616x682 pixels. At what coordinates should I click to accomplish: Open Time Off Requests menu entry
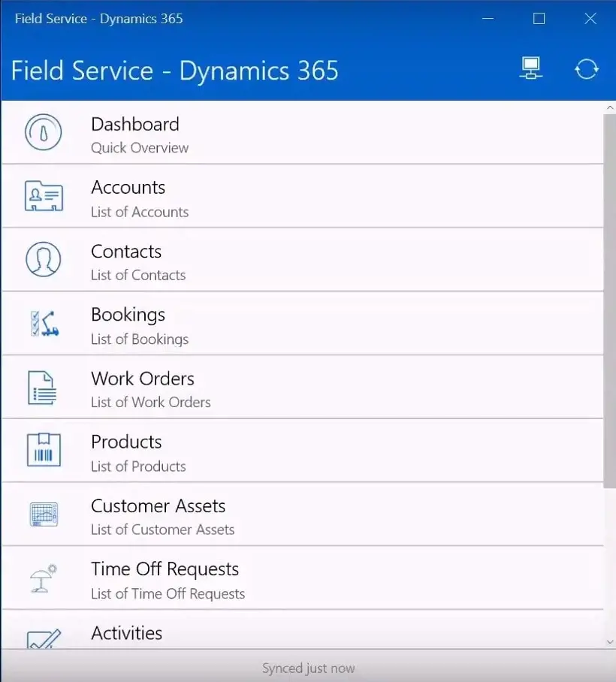[x=302, y=578]
